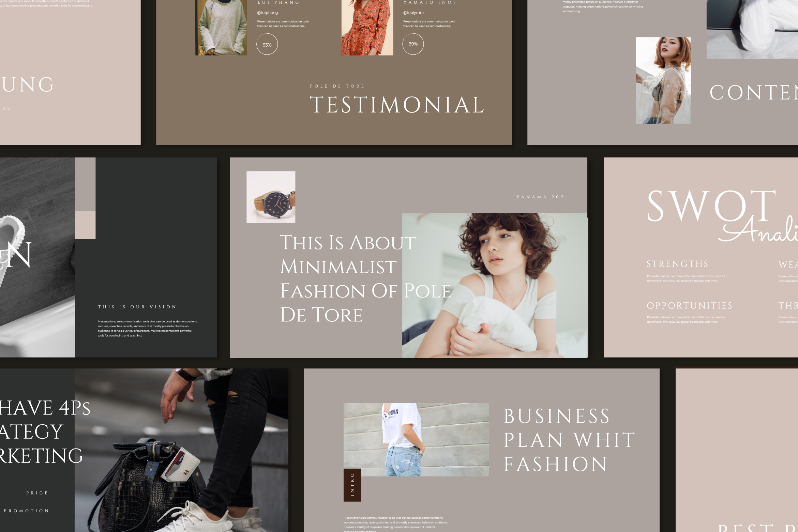This screenshot has height=532, width=798.
Task: Click the SWOT title text
Action: (x=711, y=206)
